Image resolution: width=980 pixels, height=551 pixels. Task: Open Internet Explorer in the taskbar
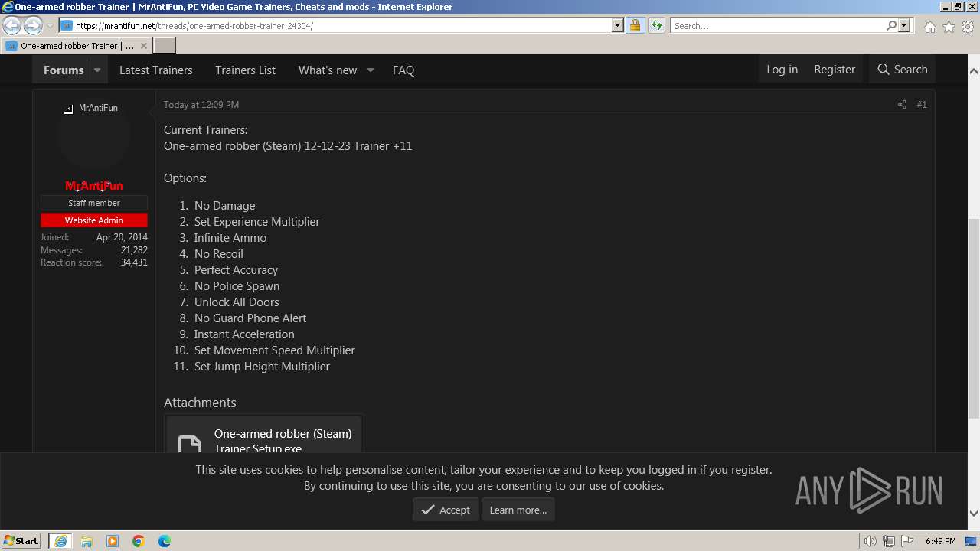pos(60,540)
